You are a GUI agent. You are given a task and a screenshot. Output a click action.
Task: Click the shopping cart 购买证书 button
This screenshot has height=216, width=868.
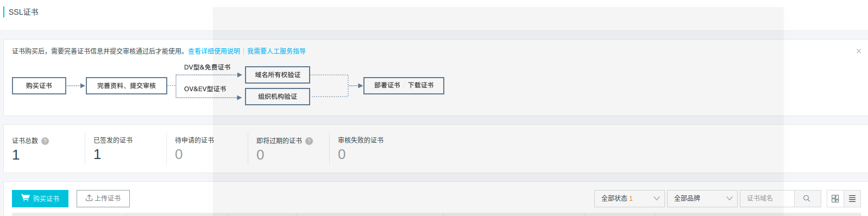coord(40,199)
